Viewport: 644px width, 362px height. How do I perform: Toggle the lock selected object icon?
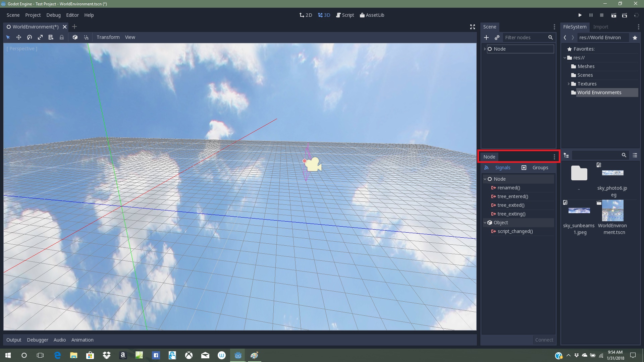62,37
